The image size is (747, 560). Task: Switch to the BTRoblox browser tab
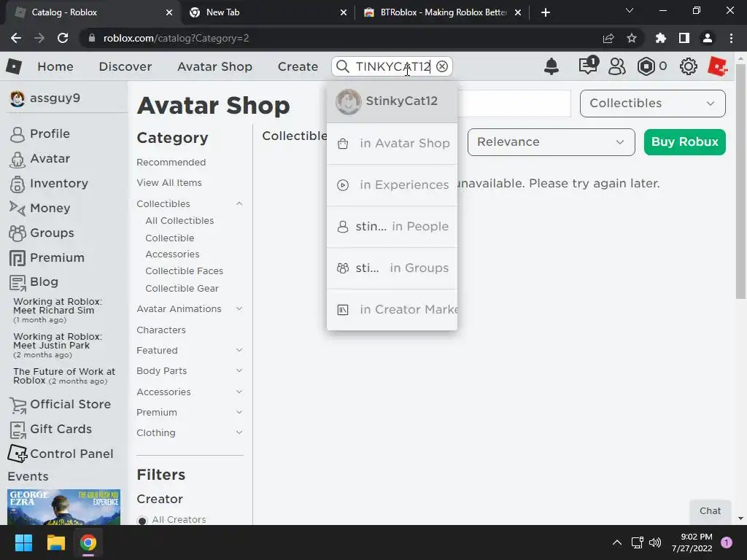point(441,13)
